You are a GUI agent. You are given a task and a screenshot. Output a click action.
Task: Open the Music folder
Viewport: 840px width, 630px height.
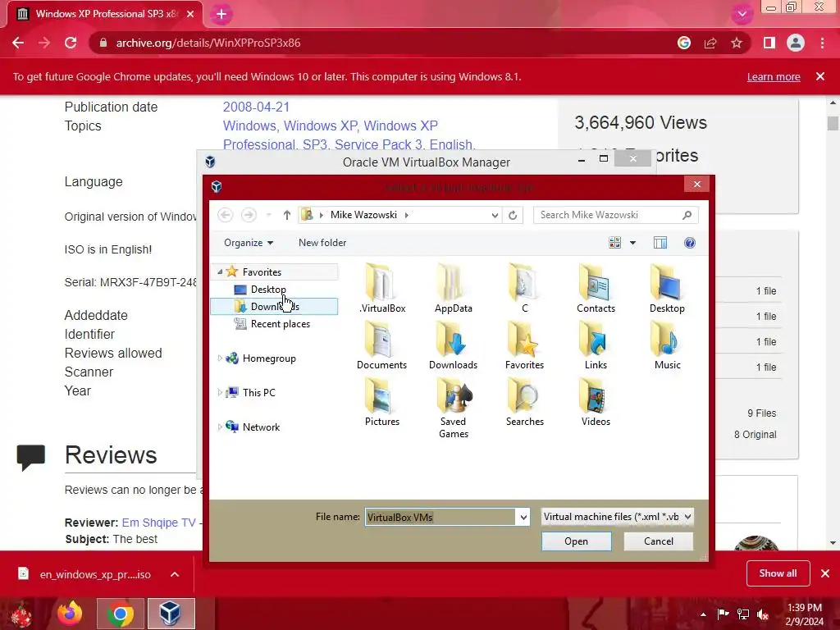[x=667, y=345]
